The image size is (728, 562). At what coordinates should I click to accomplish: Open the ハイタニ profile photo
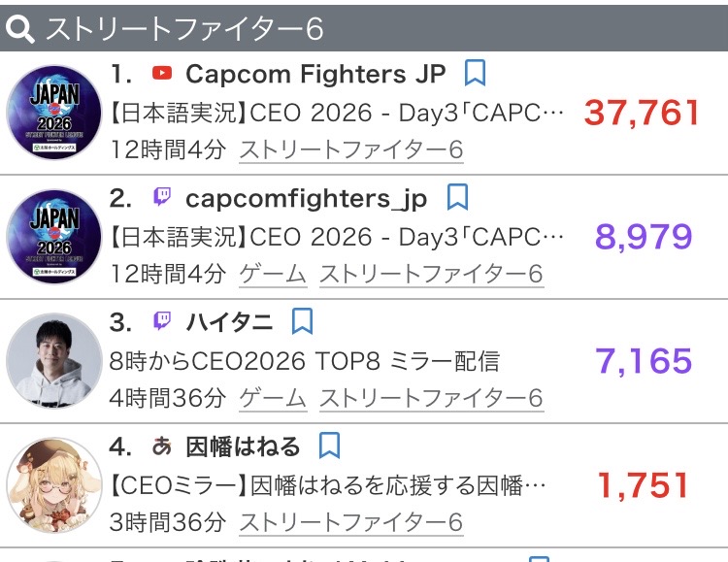pyautogui.click(x=53, y=361)
